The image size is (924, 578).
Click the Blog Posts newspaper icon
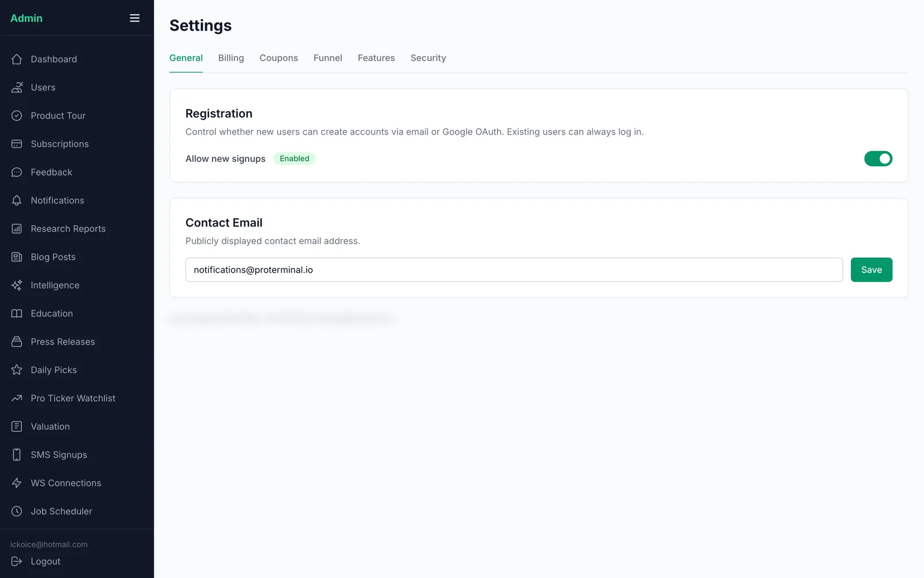point(17,257)
